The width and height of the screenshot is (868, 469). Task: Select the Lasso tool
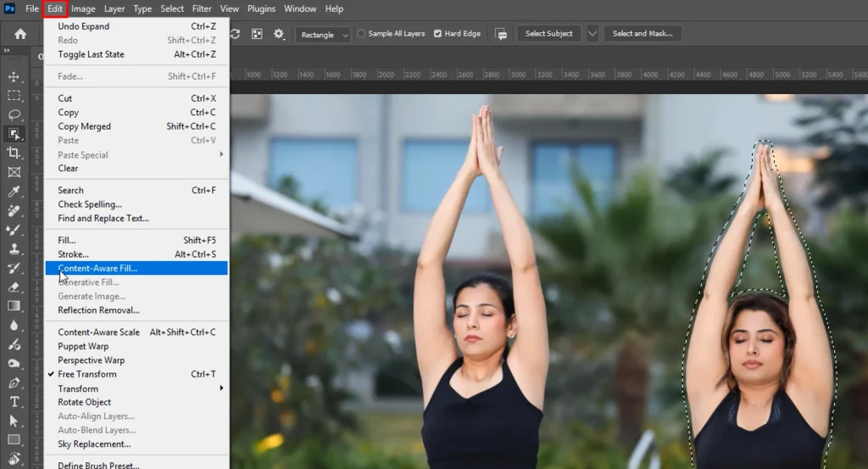click(14, 114)
